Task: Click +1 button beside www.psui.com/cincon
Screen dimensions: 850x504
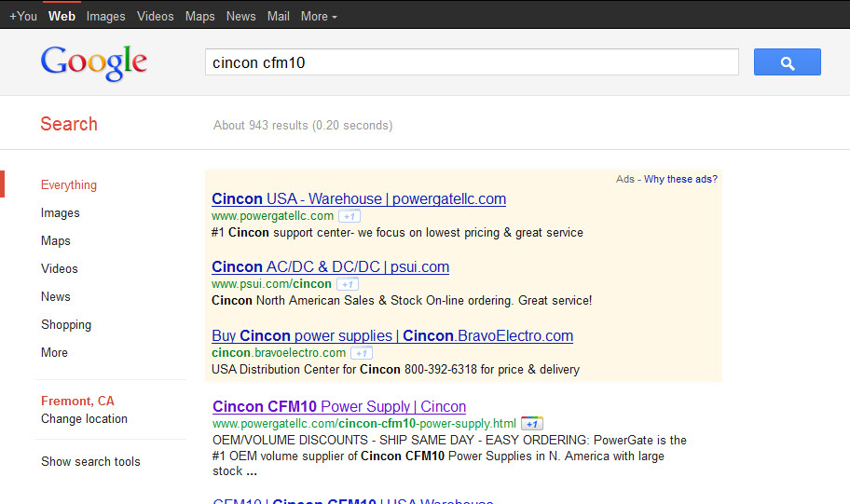Action: click(x=348, y=284)
